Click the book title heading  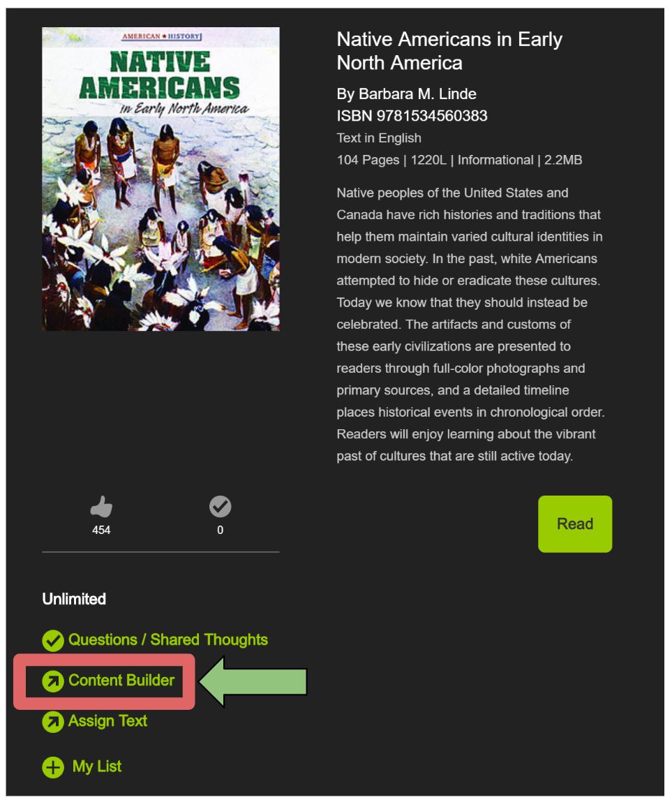coord(449,51)
